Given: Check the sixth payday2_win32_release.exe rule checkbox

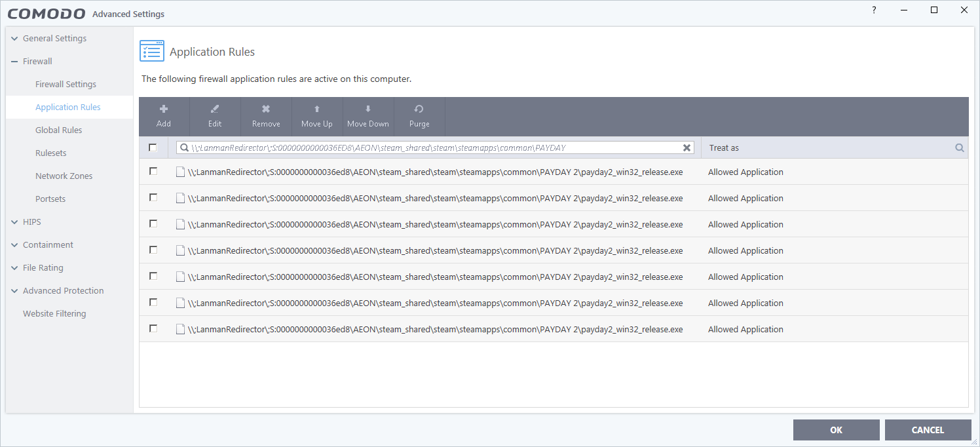Looking at the screenshot, I should 153,302.
